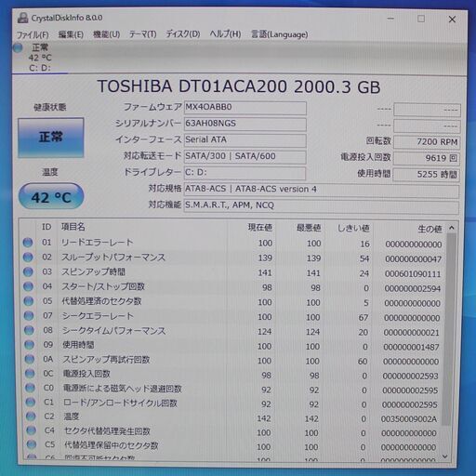
Task: Click the status icon for ID C5 row
Action: pos(32,445)
